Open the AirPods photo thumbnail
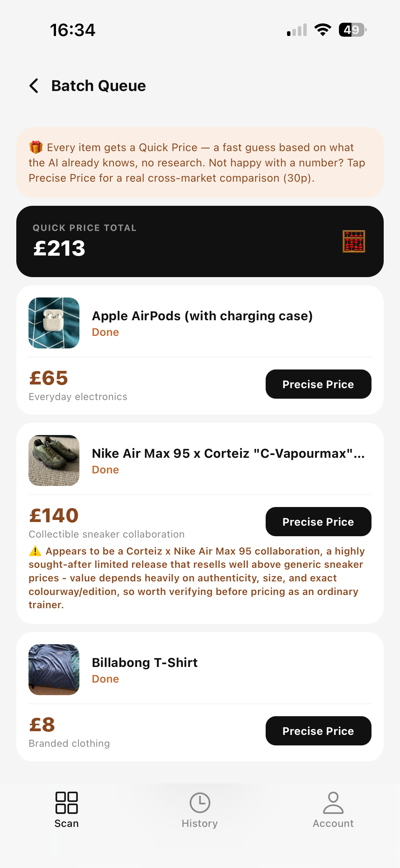This screenshot has height=868, width=400. tap(54, 323)
